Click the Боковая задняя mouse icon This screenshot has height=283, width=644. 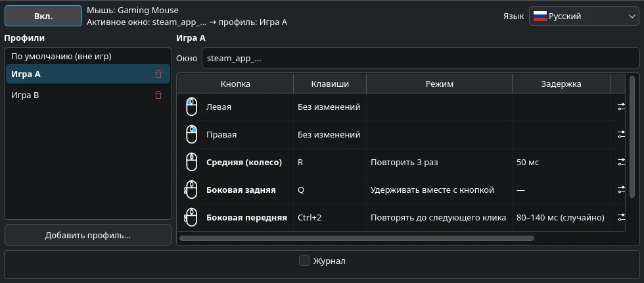(191, 190)
